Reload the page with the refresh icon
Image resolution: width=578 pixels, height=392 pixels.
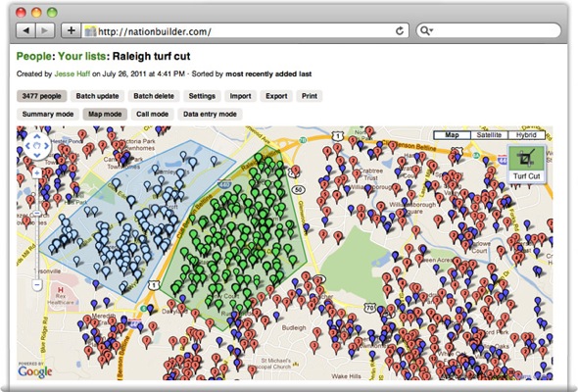point(400,31)
